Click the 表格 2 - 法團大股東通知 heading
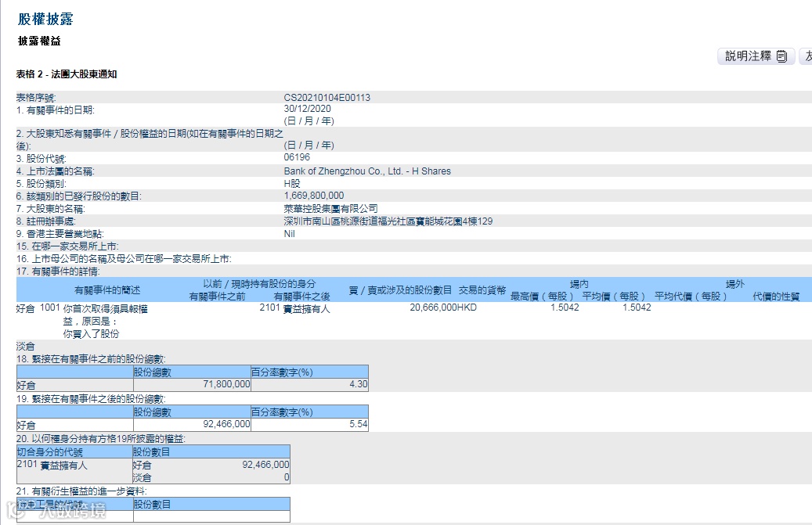The height and width of the screenshot is (525, 812). point(67,74)
